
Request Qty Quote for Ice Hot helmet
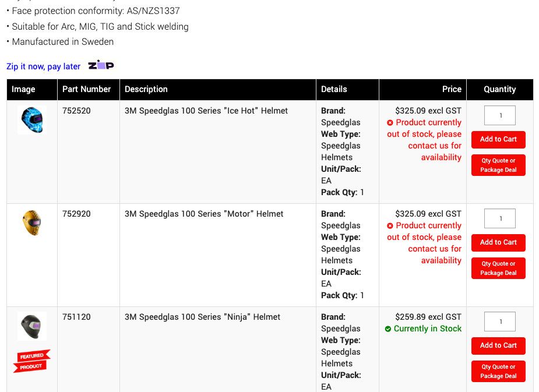[498, 165]
